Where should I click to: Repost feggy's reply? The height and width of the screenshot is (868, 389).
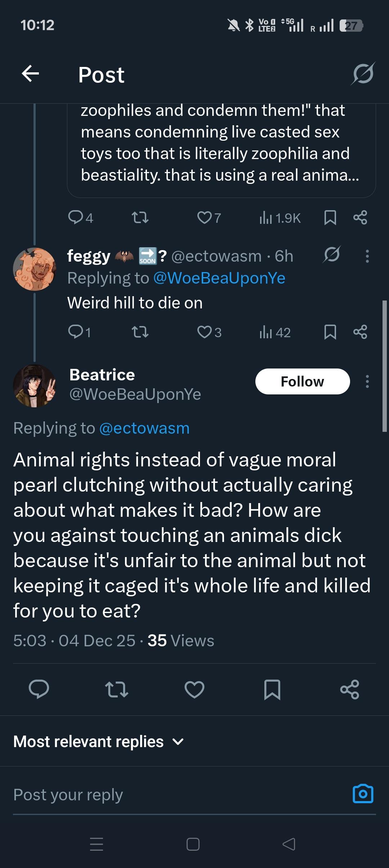140,332
